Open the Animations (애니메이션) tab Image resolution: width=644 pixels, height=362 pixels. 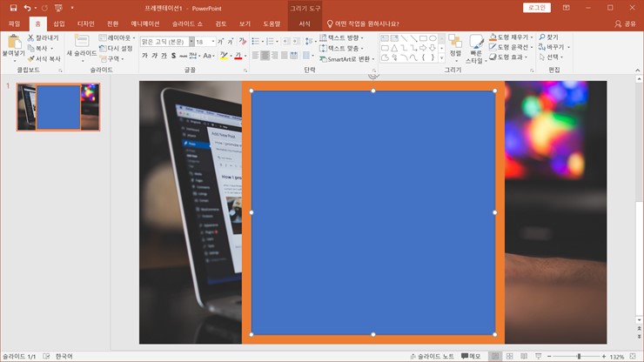(145, 23)
